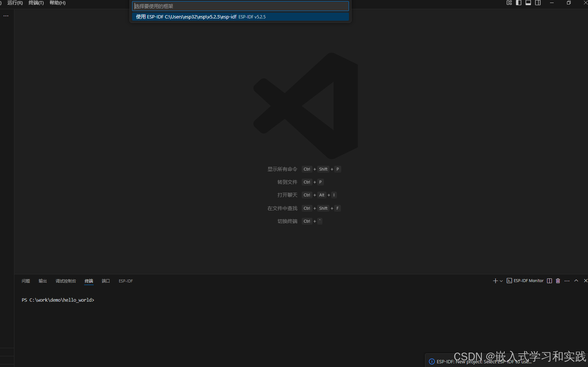Switch to the Output (输出) panel tab
Image resolution: width=588 pixels, height=367 pixels.
tap(43, 281)
